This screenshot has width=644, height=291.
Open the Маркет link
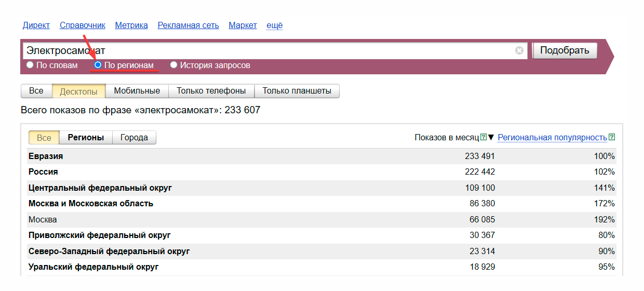243,25
